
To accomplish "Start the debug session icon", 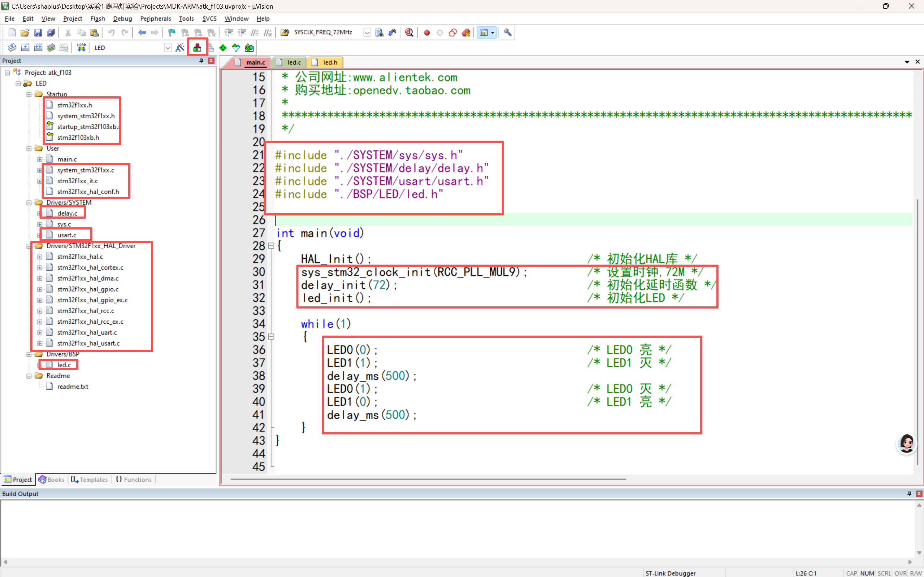I will click(409, 32).
